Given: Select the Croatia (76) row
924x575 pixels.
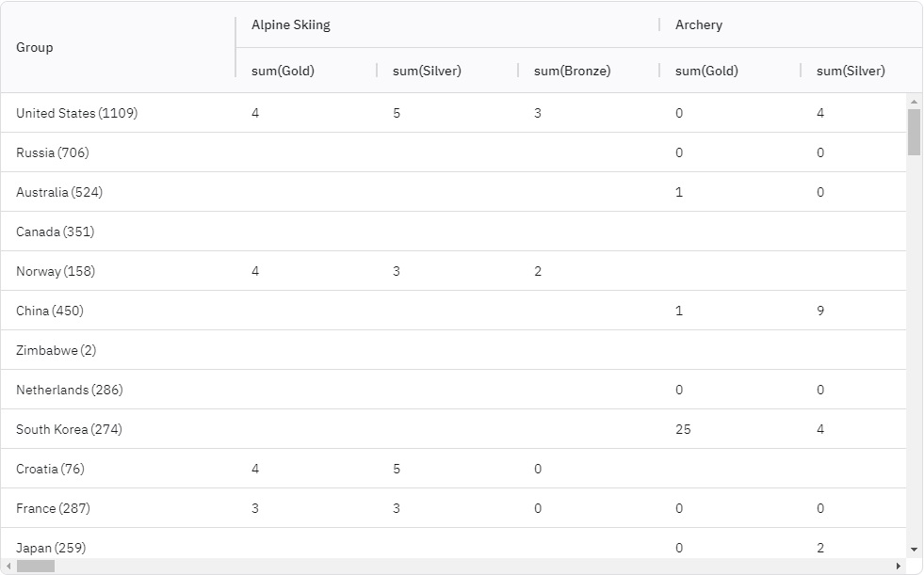Looking at the screenshot, I should click(x=453, y=469).
